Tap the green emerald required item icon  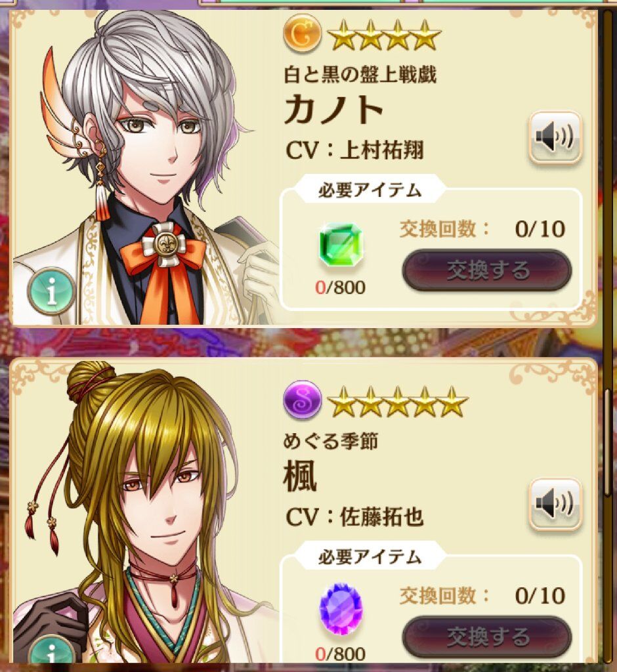[x=341, y=245]
